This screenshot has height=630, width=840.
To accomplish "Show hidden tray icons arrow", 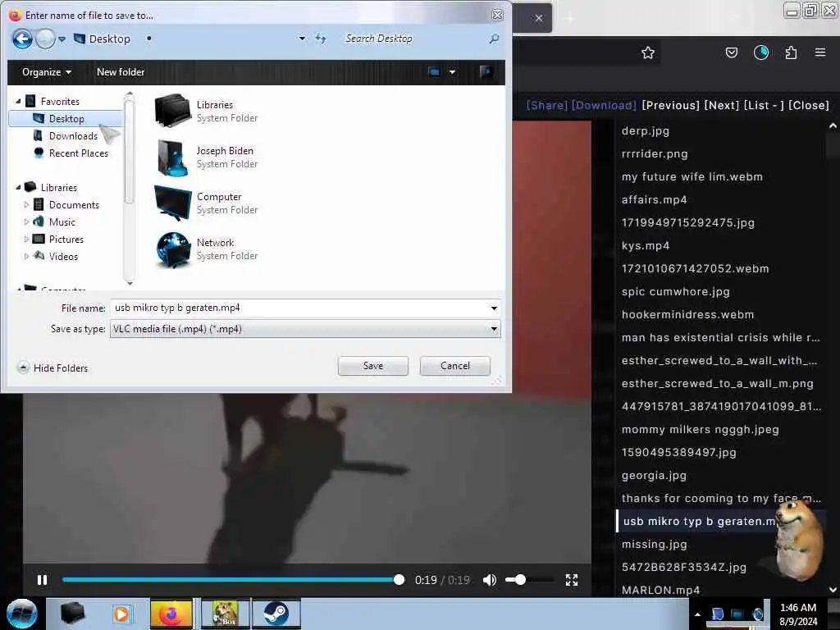I will tap(697, 614).
